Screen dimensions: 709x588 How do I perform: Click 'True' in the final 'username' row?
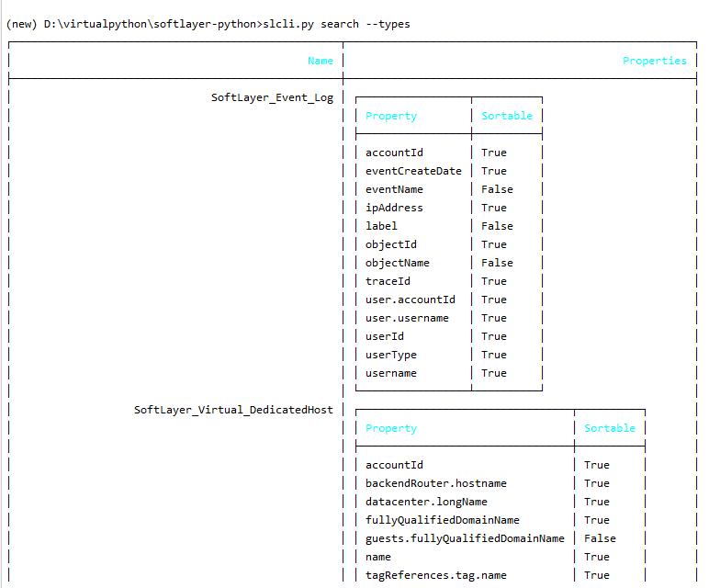(x=494, y=374)
